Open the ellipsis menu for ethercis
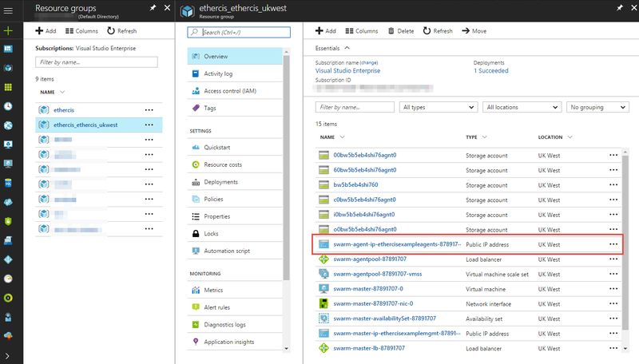The width and height of the screenshot is (639, 364). point(149,110)
